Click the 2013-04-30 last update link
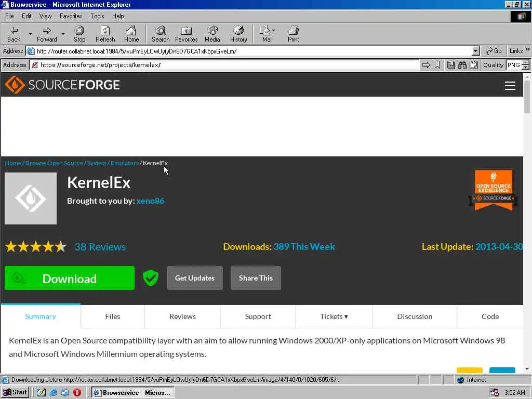The width and height of the screenshot is (532, 399). click(x=499, y=247)
